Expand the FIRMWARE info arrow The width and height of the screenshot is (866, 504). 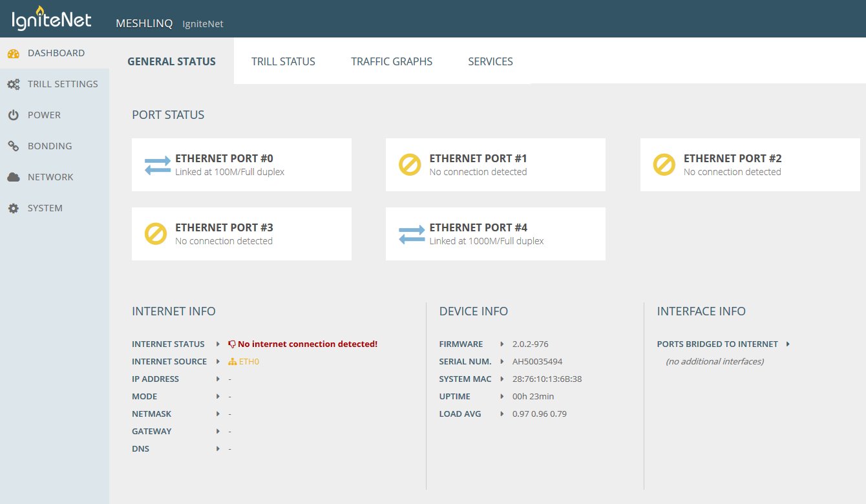click(503, 344)
